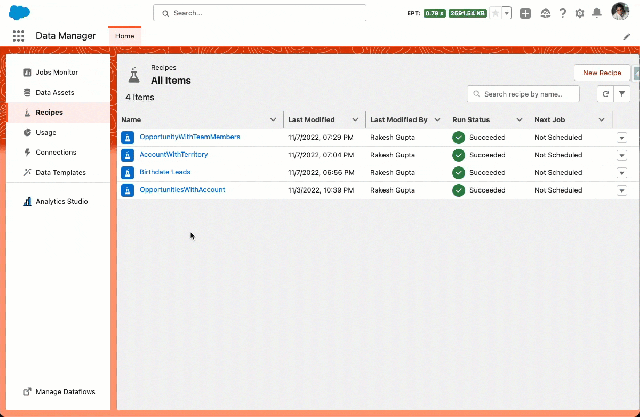This screenshot has width=640, height=417.
Task: Click the Data Manager app title
Action: [x=65, y=36]
